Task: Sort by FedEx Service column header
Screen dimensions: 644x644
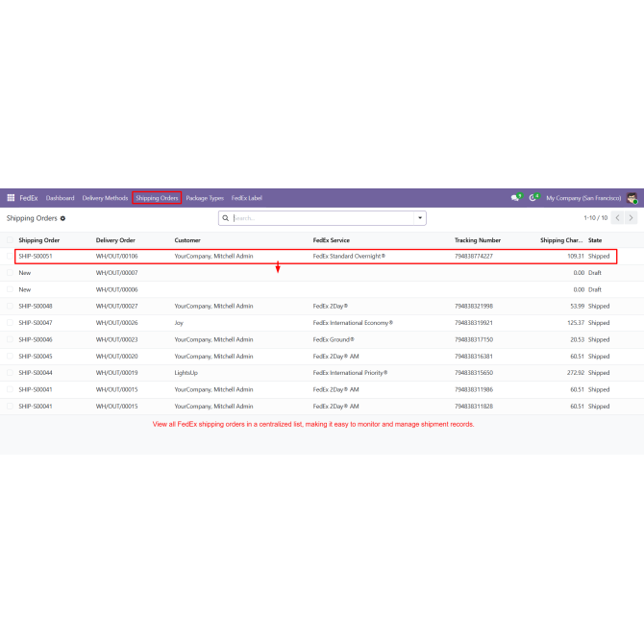Action: (x=331, y=240)
